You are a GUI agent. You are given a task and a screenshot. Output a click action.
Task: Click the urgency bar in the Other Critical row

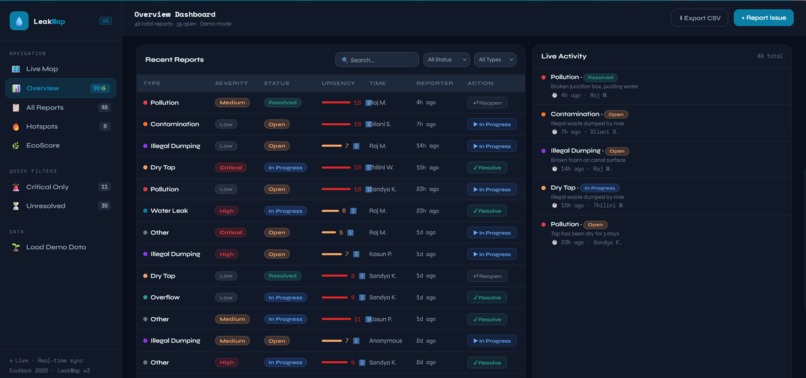(329, 232)
